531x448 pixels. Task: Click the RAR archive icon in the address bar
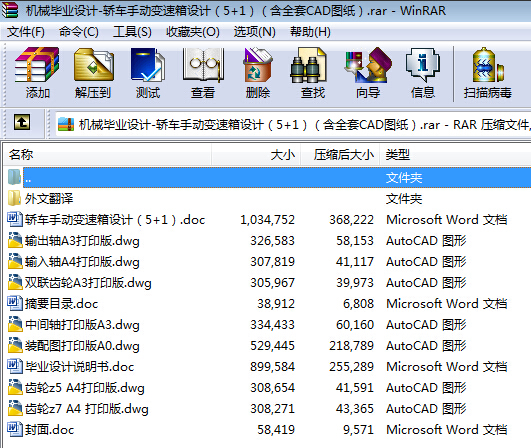[66, 124]
